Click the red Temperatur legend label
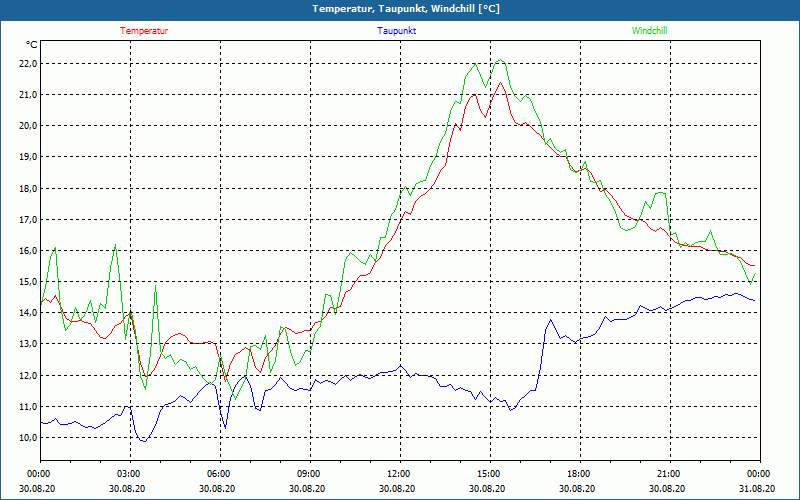This screenshot has height=500, width=800. point(144,31)
